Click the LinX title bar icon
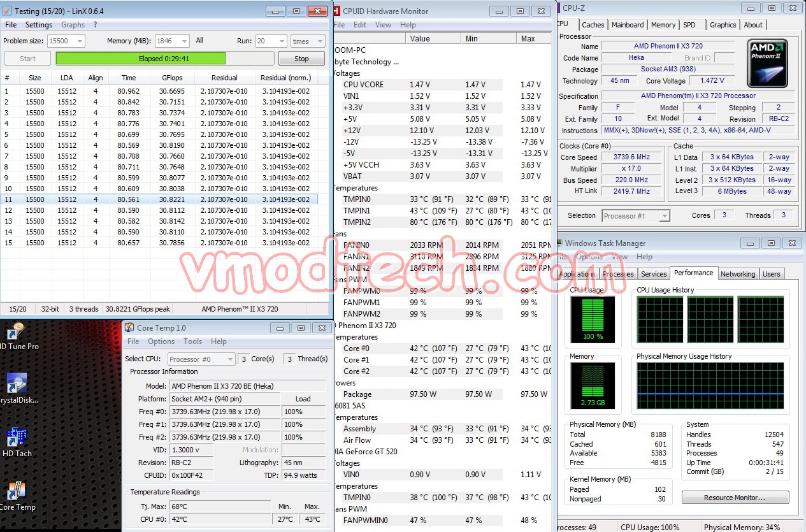 coord(8,11)
